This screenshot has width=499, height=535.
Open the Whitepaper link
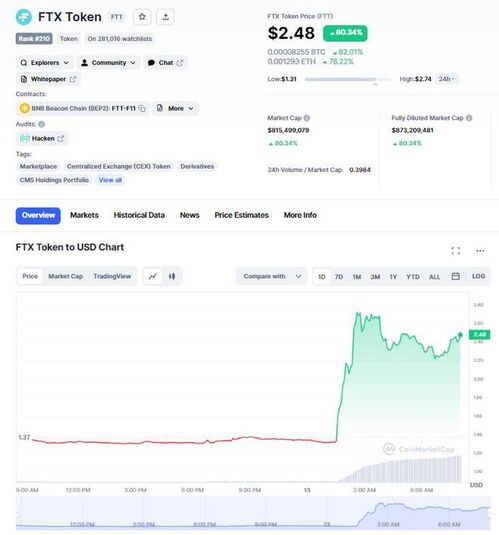tap(48, 79)
